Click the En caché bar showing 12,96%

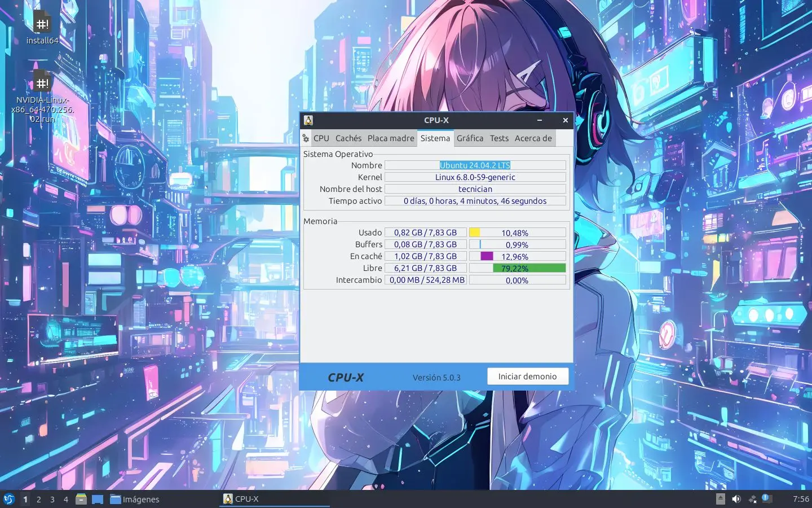[x=518, y=256]
